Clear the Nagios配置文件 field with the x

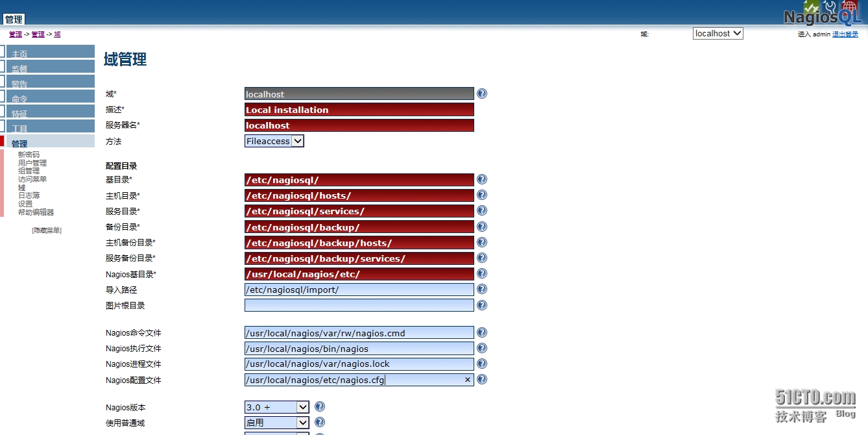[x=467, y=380]
